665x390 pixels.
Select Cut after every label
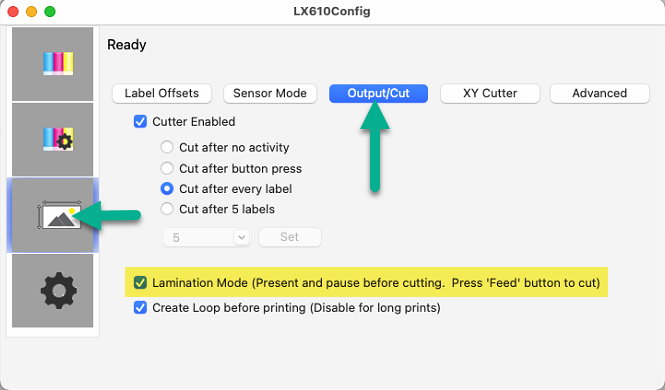coord(167,189)
